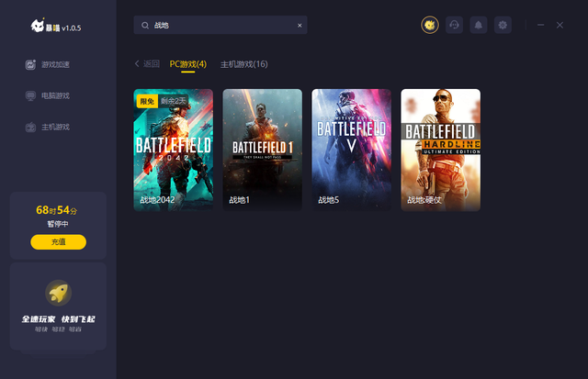Click the yellow 充值 recharge button

point(58,242)
